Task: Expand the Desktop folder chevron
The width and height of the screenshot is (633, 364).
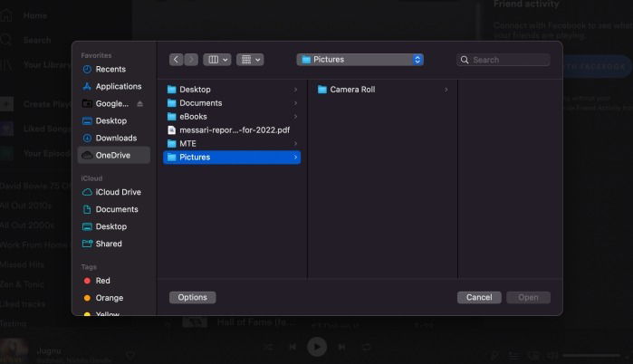Action: [x=295, y=90]
